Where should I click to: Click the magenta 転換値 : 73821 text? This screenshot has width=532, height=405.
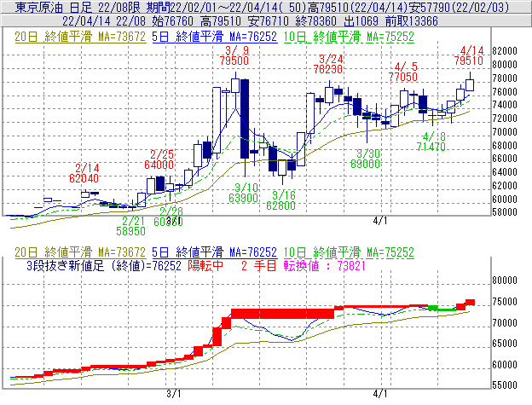point(324,265)
